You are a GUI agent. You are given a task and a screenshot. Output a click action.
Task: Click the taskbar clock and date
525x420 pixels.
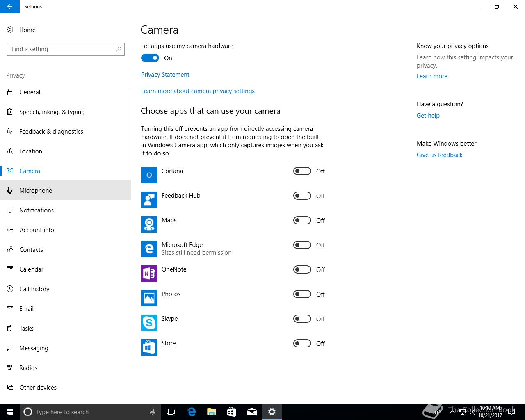490,412
